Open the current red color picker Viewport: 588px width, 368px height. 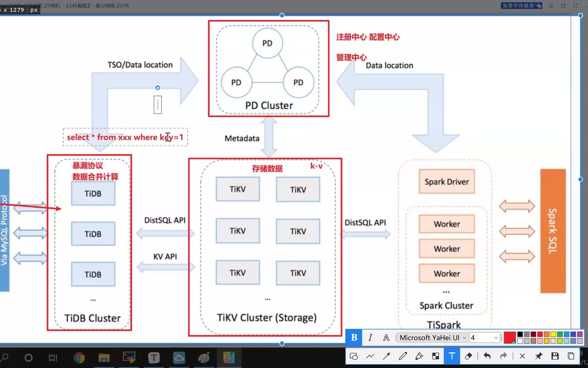tap(509, 338)
